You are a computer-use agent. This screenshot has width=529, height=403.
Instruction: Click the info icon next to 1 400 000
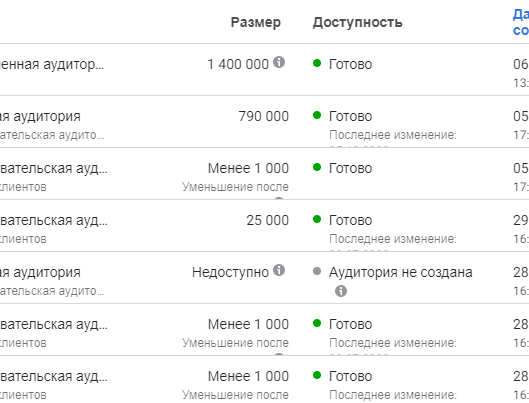(x=279, y=62)
